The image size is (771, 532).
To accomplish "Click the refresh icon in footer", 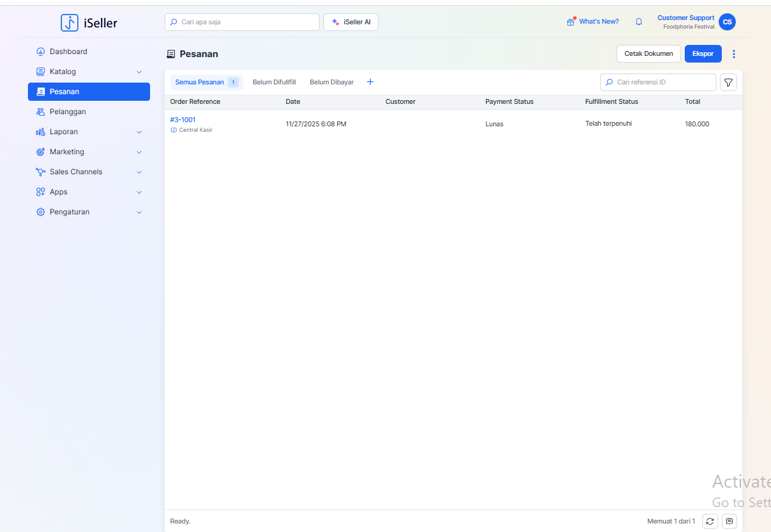I will 710,521.
